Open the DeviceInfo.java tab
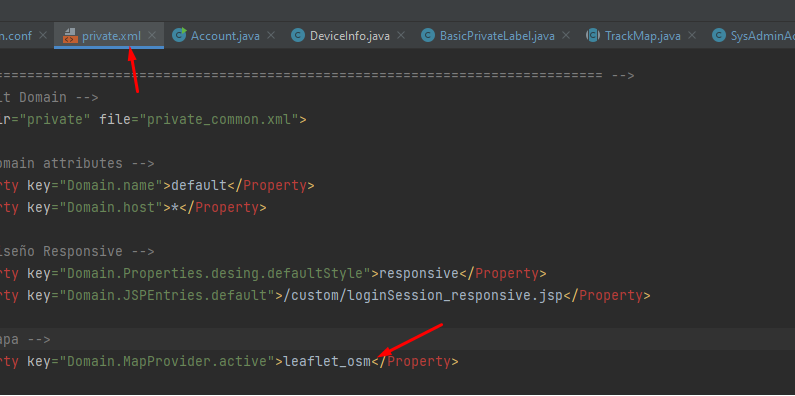Viewport: 795px width, 396px height. pyautogui.click(x=350, y=36)
